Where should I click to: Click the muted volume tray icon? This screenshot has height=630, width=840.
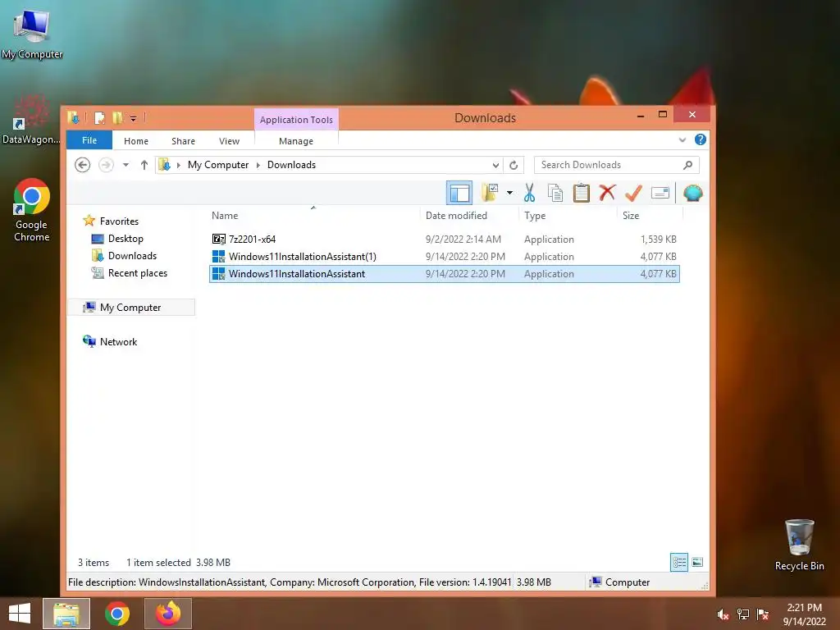click(x=723, y=614)
